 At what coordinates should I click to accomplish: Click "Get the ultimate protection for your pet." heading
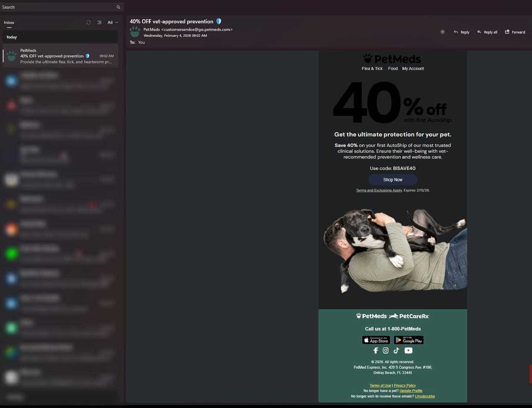coord(393,135)
